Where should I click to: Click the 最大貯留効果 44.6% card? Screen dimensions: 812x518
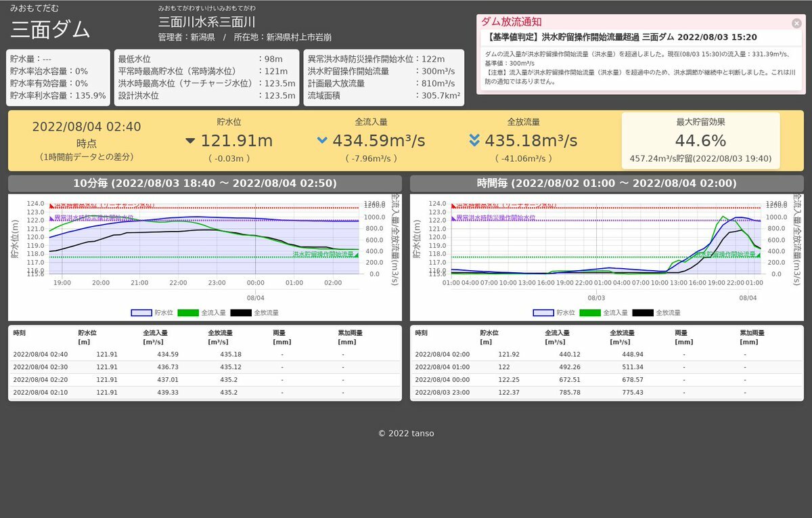tap(700, 141)
